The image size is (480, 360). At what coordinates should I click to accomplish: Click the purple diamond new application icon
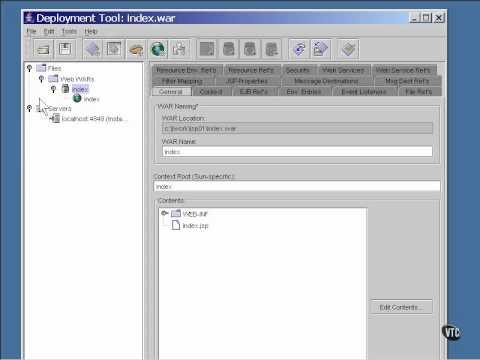tap(93, 49)
